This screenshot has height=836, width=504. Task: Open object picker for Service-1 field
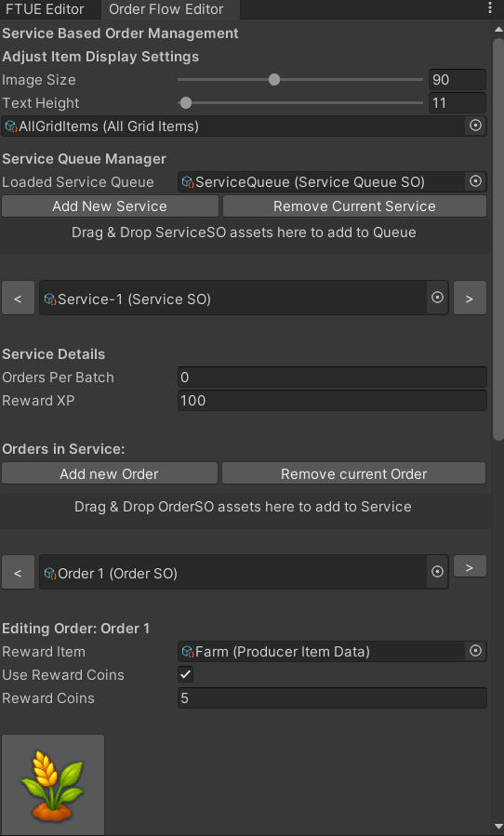click(x=437, y=298)
